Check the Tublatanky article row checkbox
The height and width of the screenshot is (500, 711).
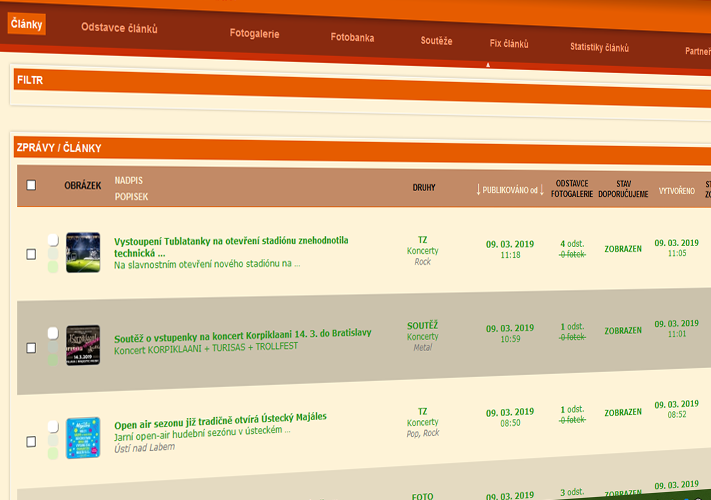31,254
